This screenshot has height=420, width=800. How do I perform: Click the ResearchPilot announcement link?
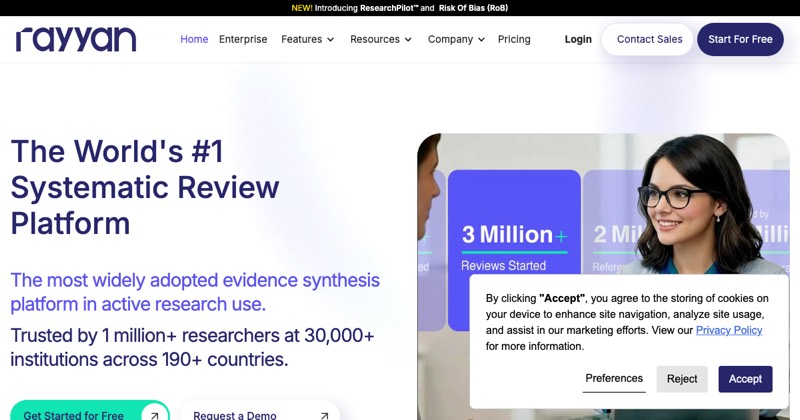pos(389,8)
